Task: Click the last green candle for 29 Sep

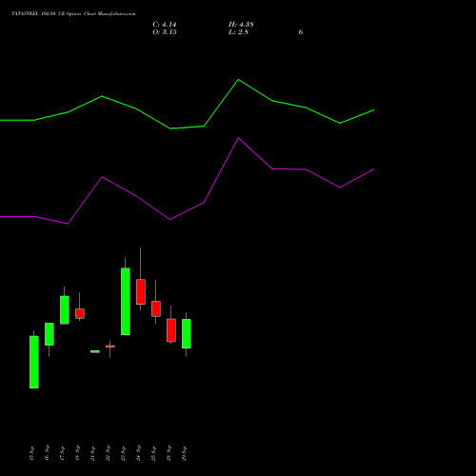Action: [187, 333]
